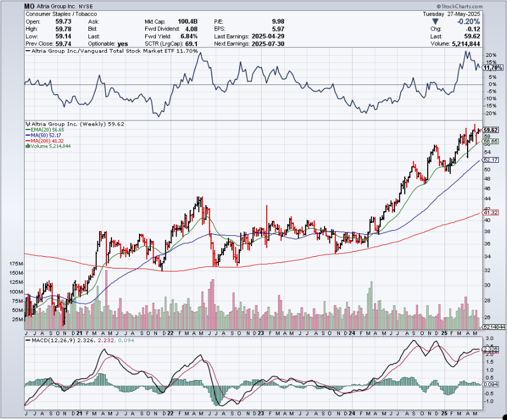507x420 pixels.
Task: Click the Low value 59.14
Action: tap(63, 37)
